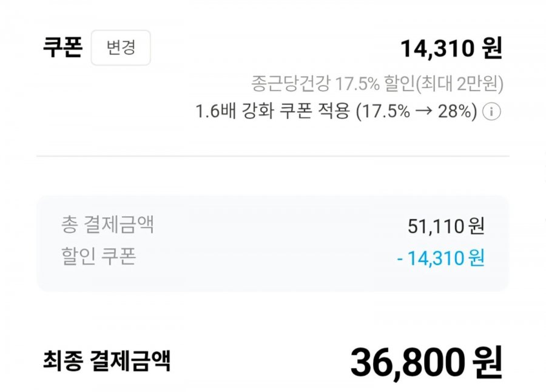Click the 할인 쿠폰 label in summary
This screenshot has width=546, height=392.
coord(98,257)
